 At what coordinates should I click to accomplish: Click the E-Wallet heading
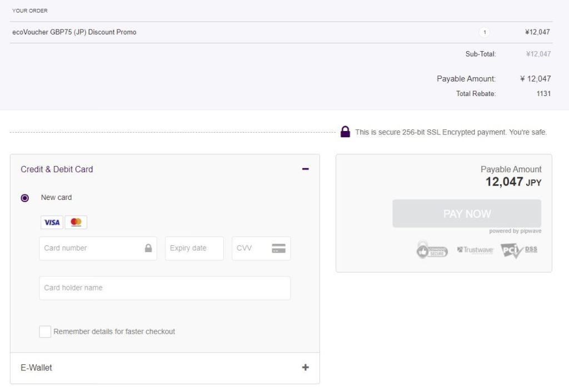(36, 368)
